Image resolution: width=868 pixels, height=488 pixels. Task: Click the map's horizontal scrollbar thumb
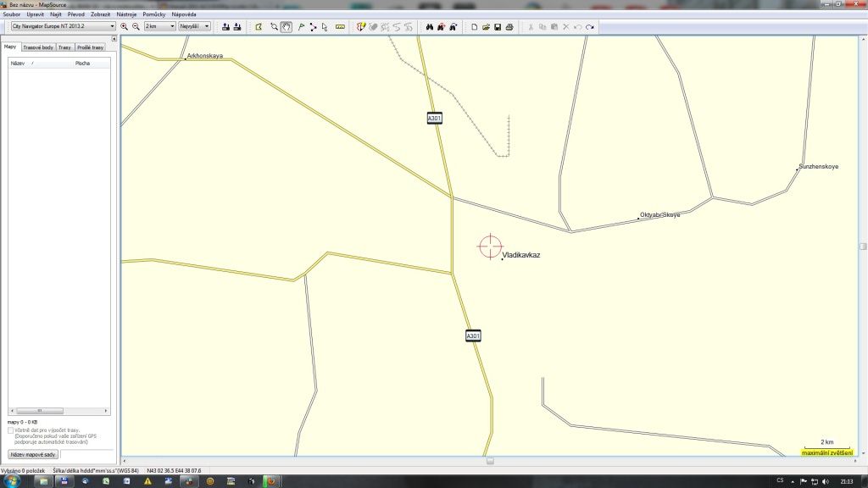489,461
